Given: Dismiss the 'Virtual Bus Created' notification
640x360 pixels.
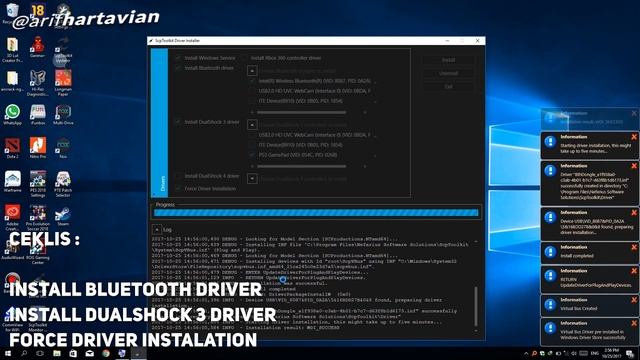Looking at the screenshot, I should [x=634, y=300].
